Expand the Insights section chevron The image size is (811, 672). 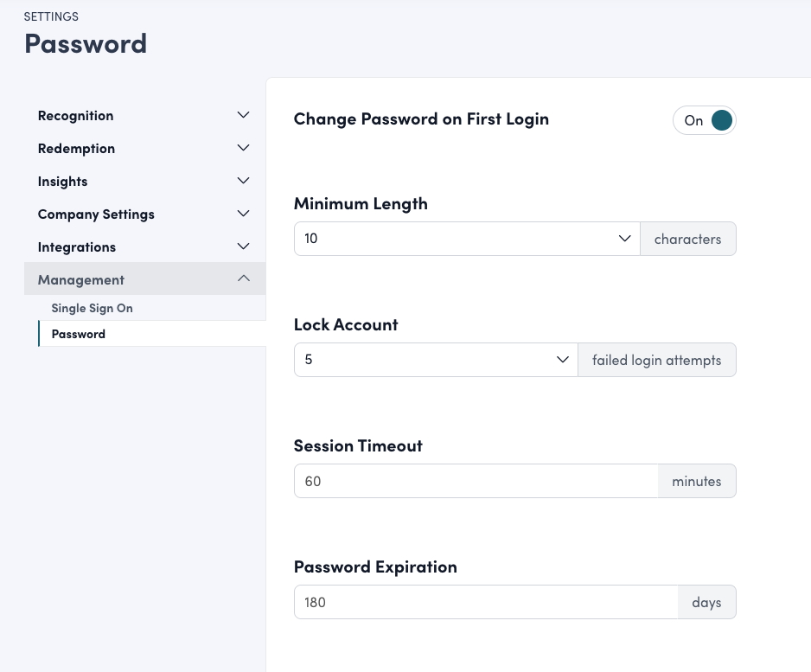click(x=244, y=181)
